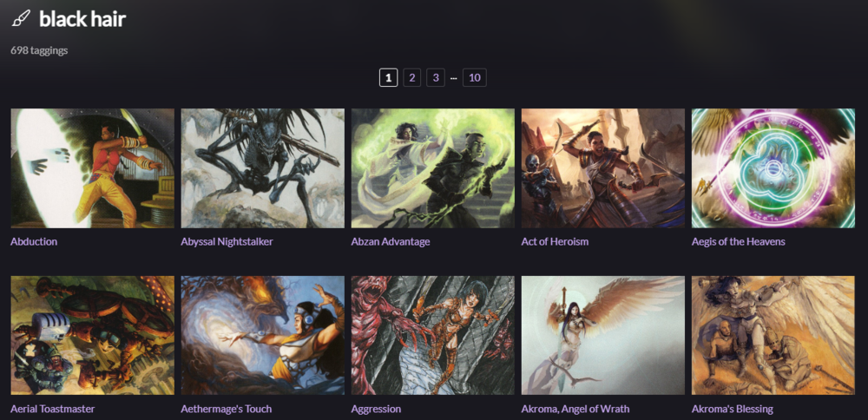Go to page 3 of taggings
868x420 pixels.
click(436, 77)
